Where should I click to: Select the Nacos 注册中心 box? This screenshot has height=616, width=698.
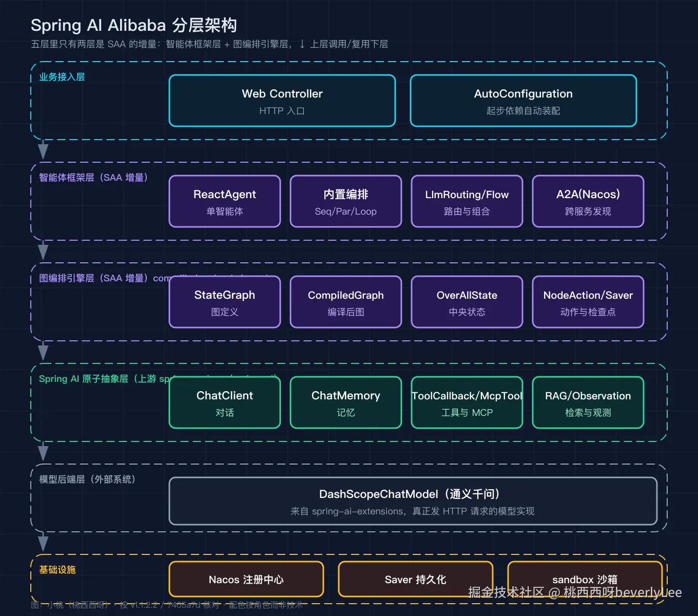(x=246, y=579)
